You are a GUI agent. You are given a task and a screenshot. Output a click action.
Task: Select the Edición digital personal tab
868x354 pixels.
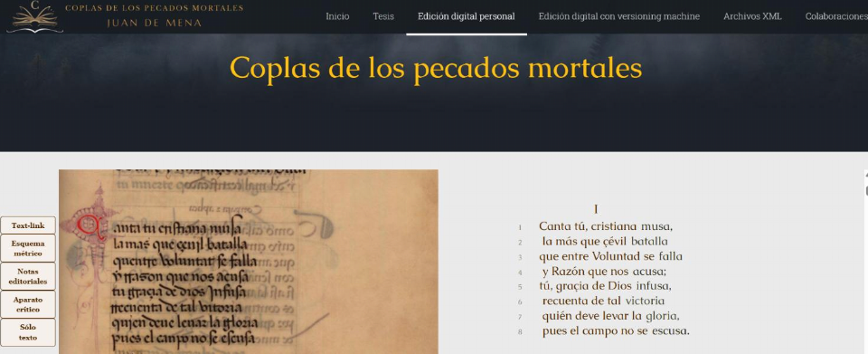467,16
